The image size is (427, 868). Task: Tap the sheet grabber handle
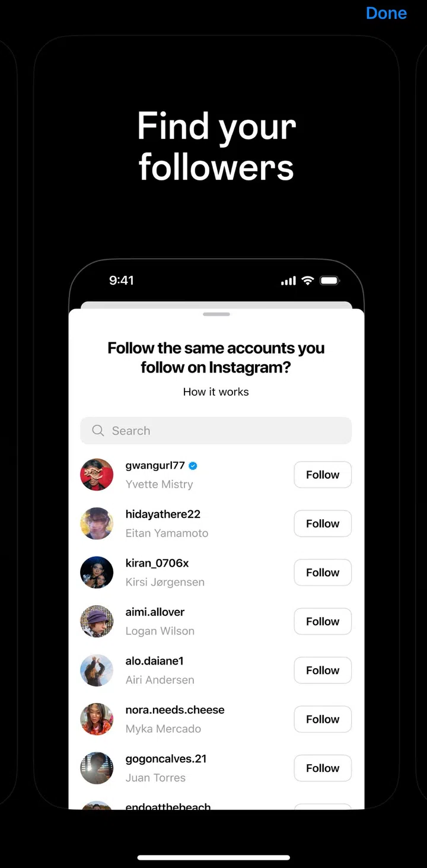[216, 314]
